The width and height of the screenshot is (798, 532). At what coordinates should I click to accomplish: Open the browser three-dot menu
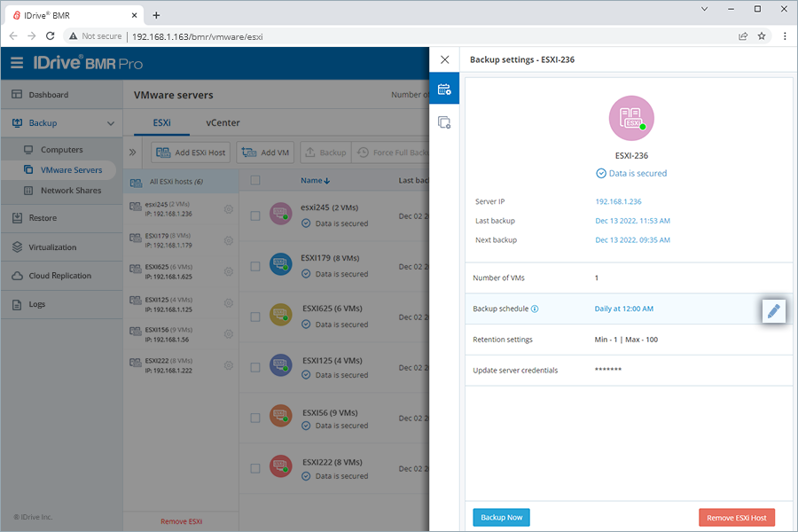785,36
